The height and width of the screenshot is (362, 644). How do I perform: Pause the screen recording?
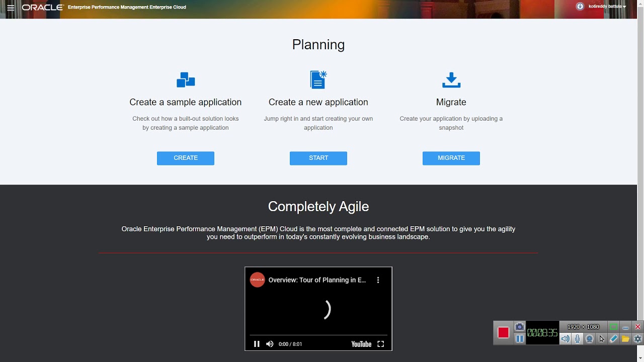520,339
